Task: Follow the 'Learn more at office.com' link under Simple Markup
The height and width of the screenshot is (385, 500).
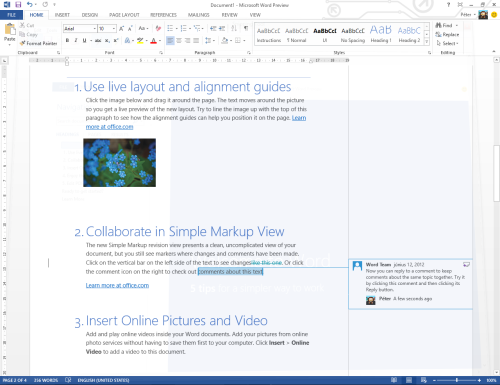Action: point(117,285)
